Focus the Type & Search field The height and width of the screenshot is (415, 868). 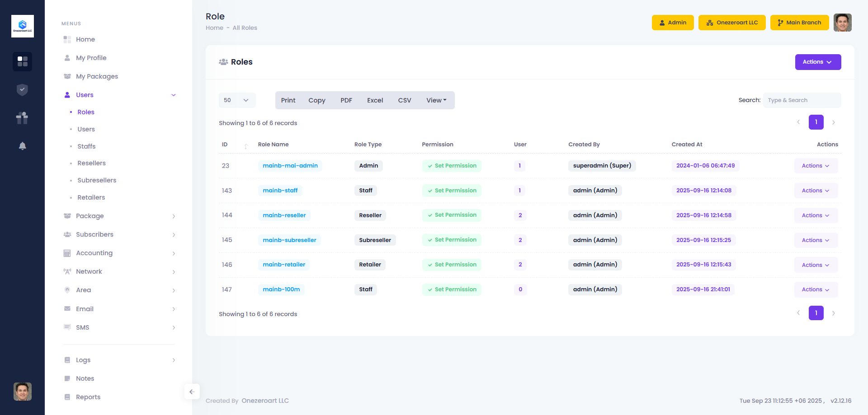click(x=802, y=100)
